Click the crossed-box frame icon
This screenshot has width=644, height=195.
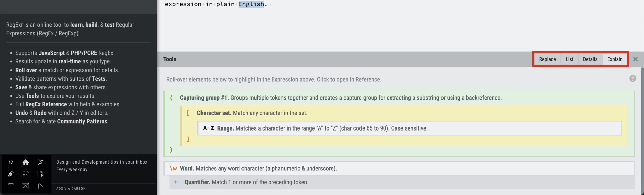click(x=25, y=186)
